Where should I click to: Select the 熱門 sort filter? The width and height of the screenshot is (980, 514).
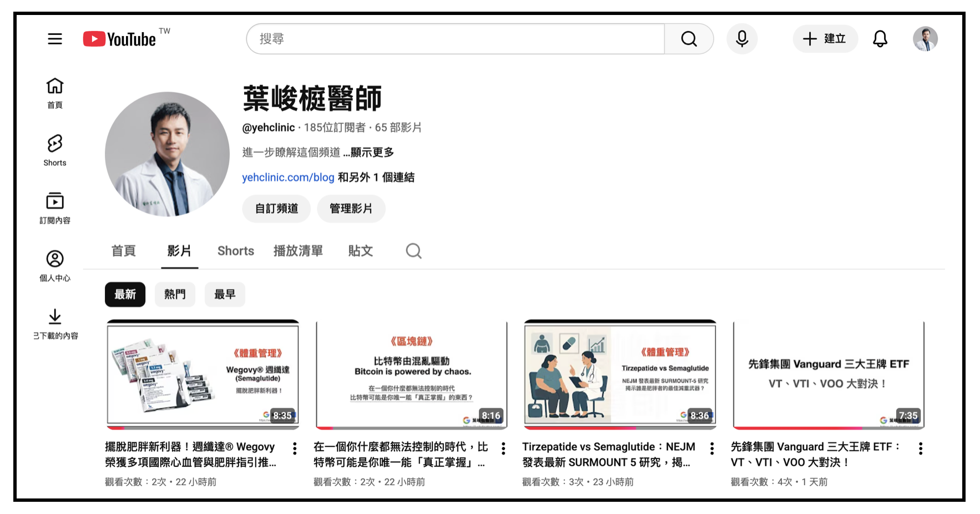click(175, 294)
